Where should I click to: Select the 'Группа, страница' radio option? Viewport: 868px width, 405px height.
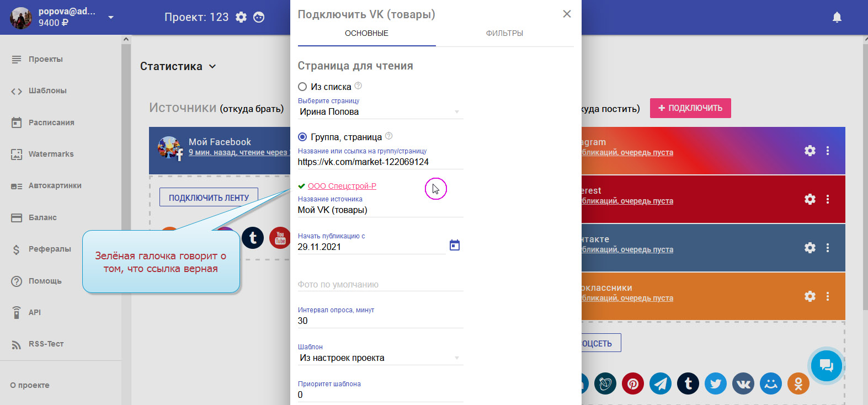pos(302,137)
